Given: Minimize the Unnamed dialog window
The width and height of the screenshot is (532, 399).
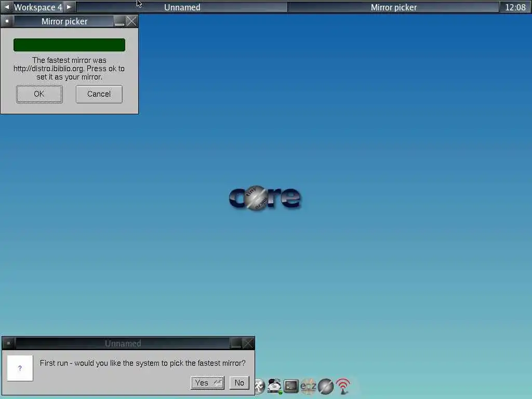Looking at the screenshot, I should pyautogui.click(x=236, y=343).
